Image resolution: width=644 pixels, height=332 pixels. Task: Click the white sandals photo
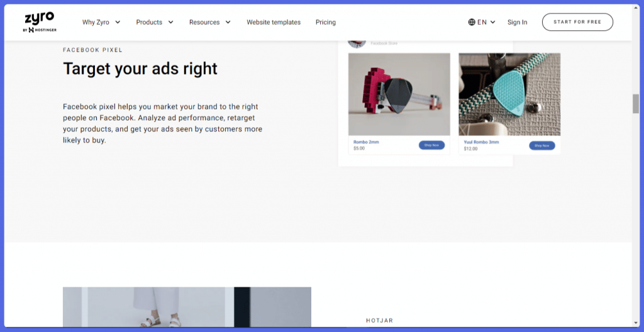[187, 307]
